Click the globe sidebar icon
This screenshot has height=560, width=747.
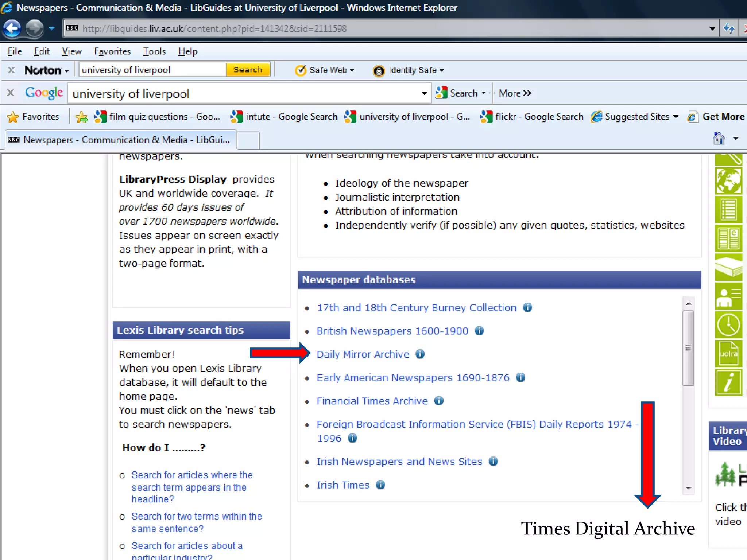pos(728,181)
